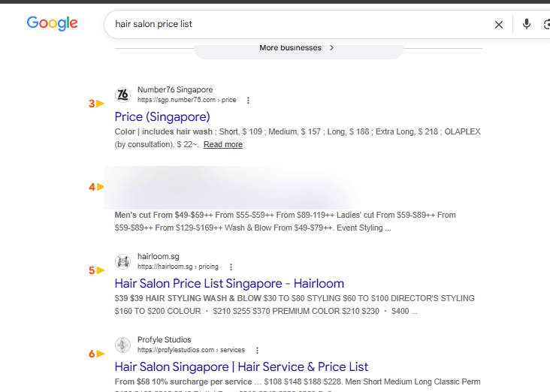This screenshot has height=392, width=550.
Task: Click https://profylestudios.com › services URL
Action: coord(191,350)
